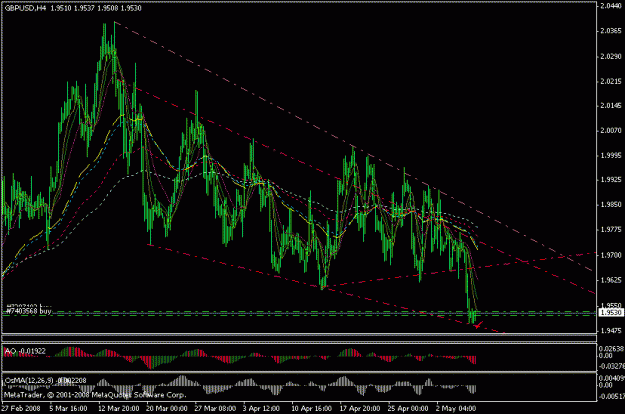Click the 0.02638 AO scale value
Screen dimensions: 625x414
pos(611,349)
